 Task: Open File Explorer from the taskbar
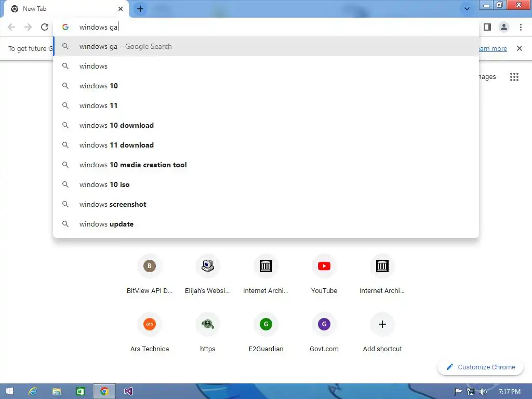pos(56,391)
